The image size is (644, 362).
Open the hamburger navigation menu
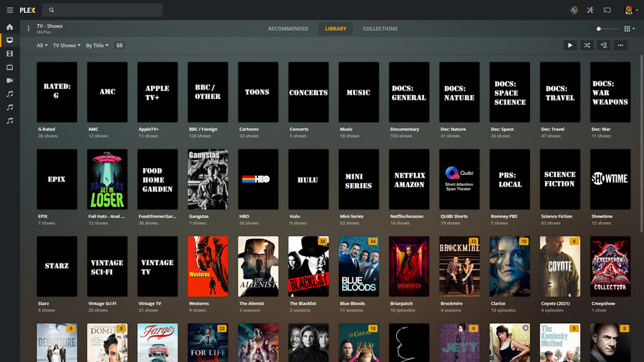pos(10,10)
